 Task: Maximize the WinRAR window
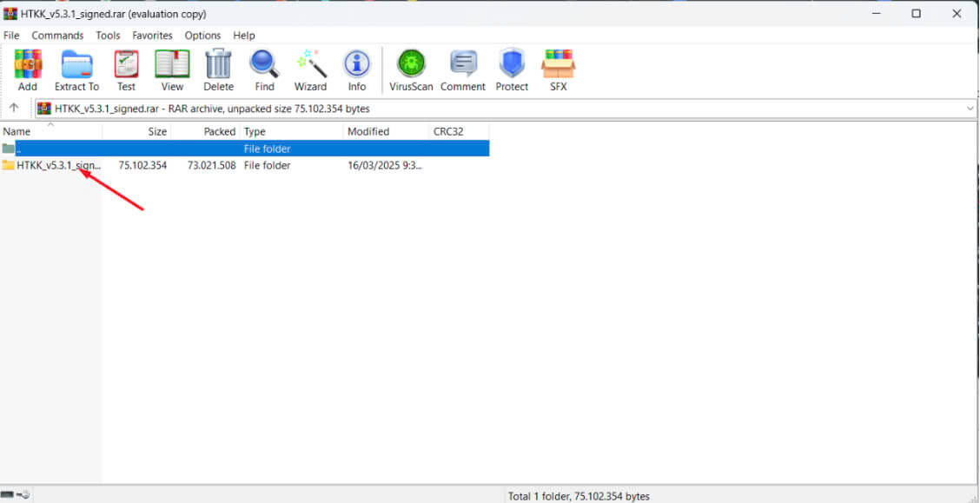[916, 13]
